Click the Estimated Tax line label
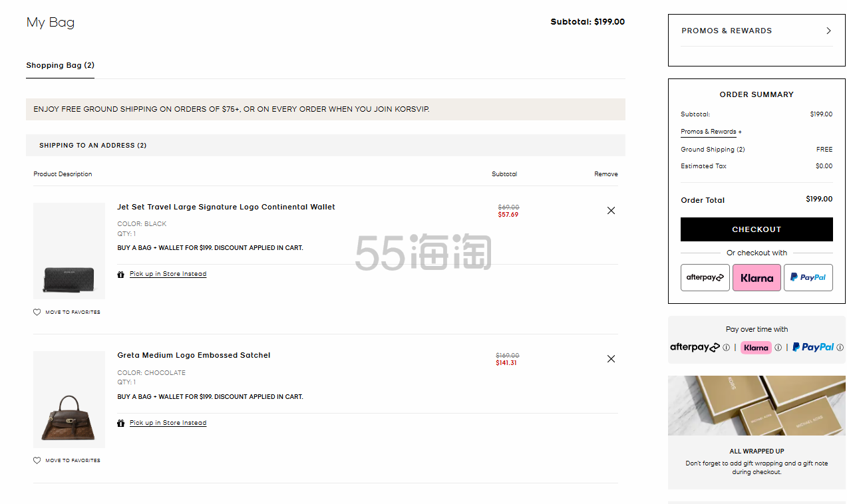847x504 pixels. [703, 166]
